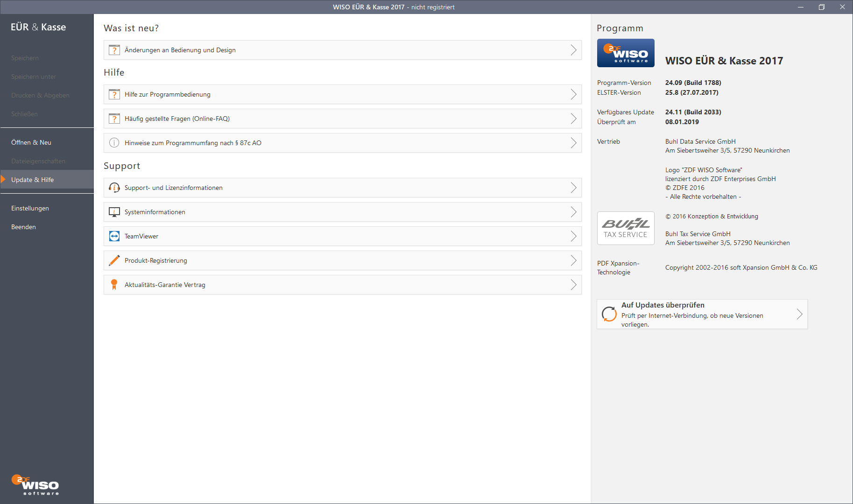Choose Beenden in the left sidebar

coord(23,227)
